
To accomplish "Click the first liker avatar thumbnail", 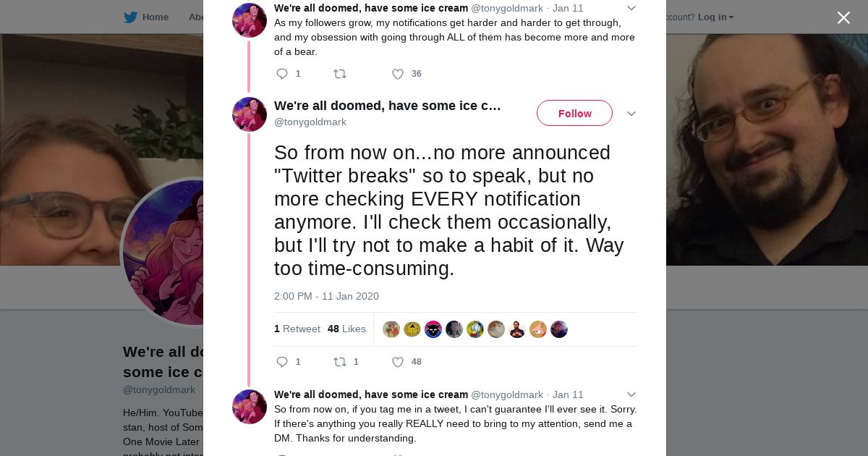I will click(391, 329).
